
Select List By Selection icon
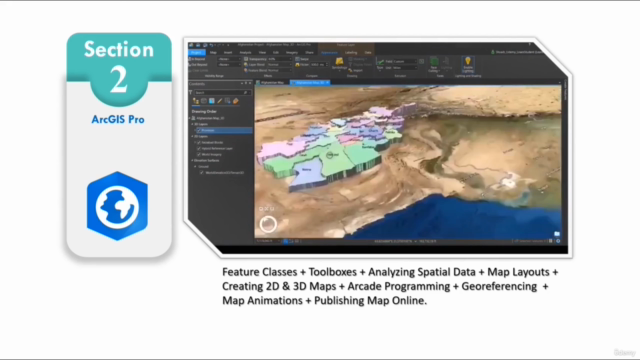click(211, 101)
